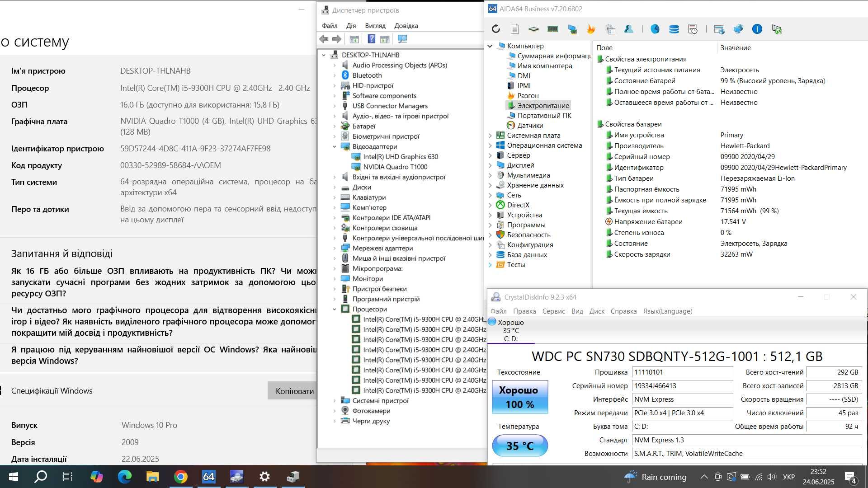Click Scan for hardware changes monitor icon
Screen dimensions: 868x488
[x=402, y=39]
